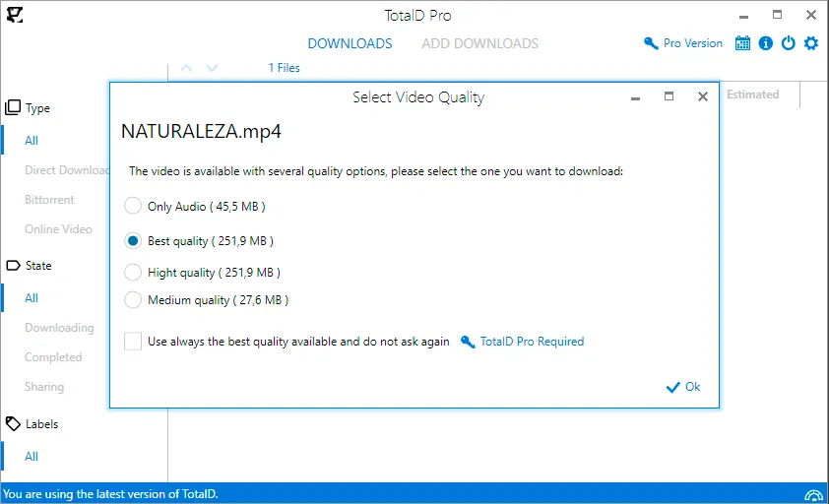Viewport: 829px width, 504px height.
Task: Click the TotalD logo icon in title bar
Action: [x=14, y=15]
